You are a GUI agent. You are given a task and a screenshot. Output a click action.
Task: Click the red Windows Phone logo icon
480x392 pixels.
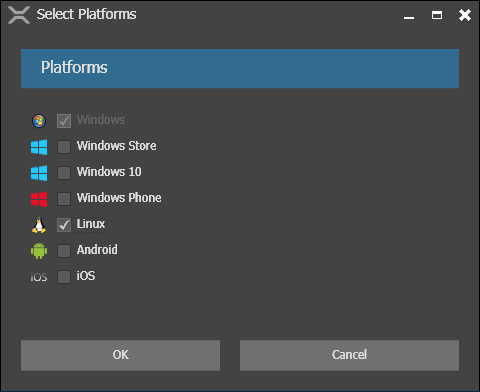click(39, 199)
